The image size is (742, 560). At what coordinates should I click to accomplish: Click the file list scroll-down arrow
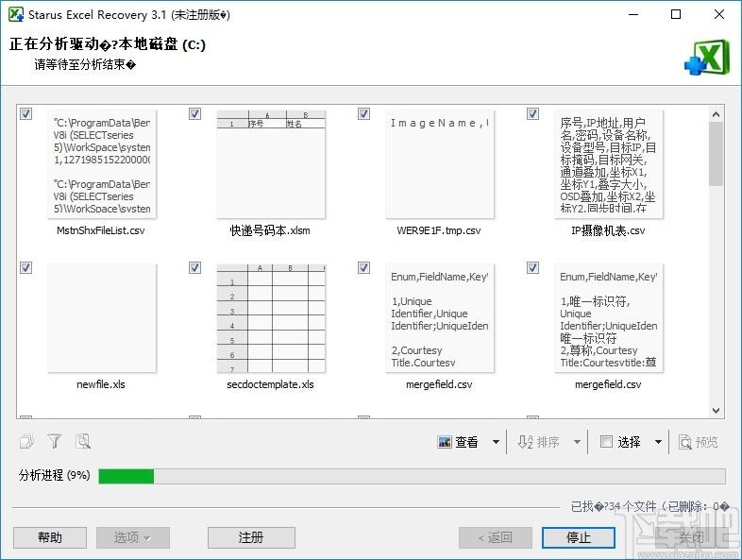tap(716, 411)
